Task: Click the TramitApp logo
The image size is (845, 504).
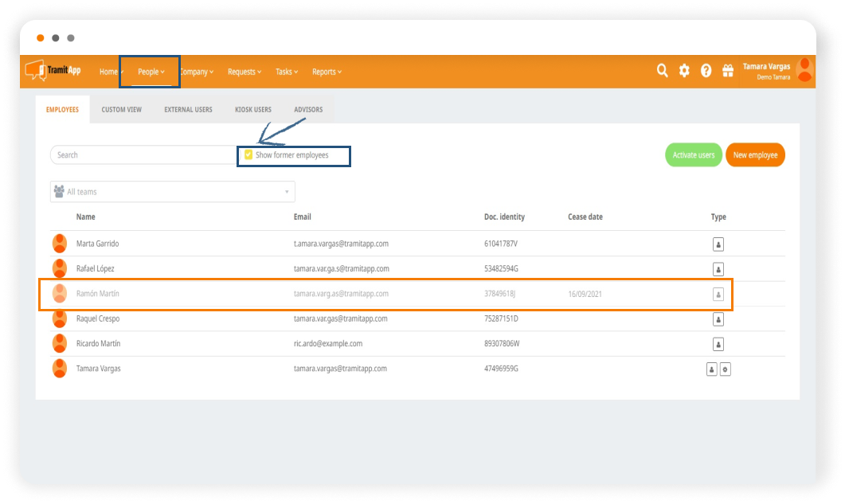Action: (53, 71)
